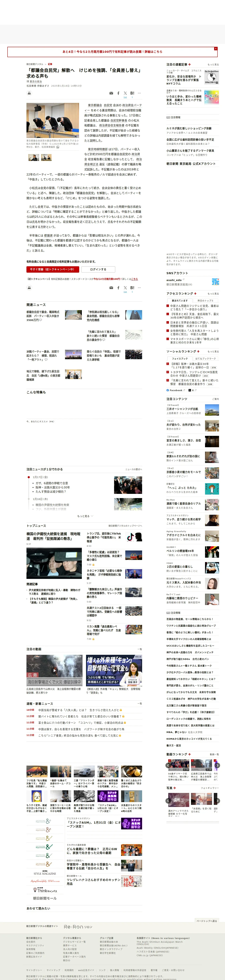Open ellipsis menu below the article
Viewport: 225px width, 980px height.
139,288
